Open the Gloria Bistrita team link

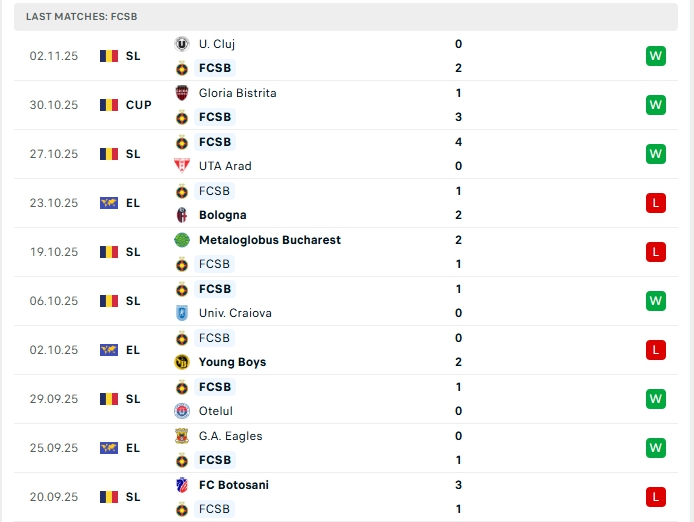[x=237, y=93]
